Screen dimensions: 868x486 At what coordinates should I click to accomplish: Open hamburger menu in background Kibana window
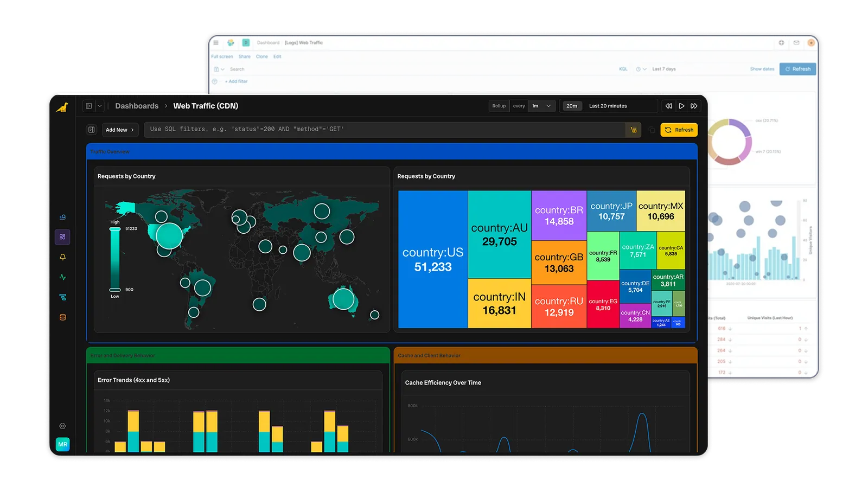click(x=216, y=42)
